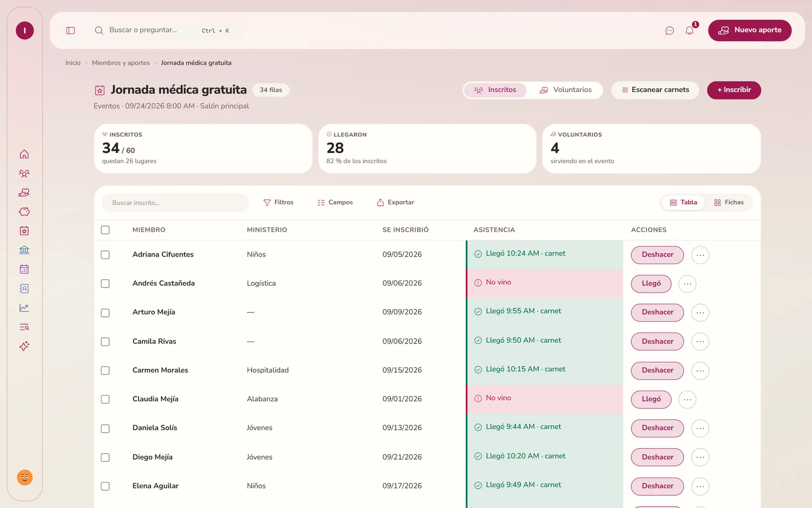
Task: Open more actions for Diego Mejía
Action: pos(700,457)
